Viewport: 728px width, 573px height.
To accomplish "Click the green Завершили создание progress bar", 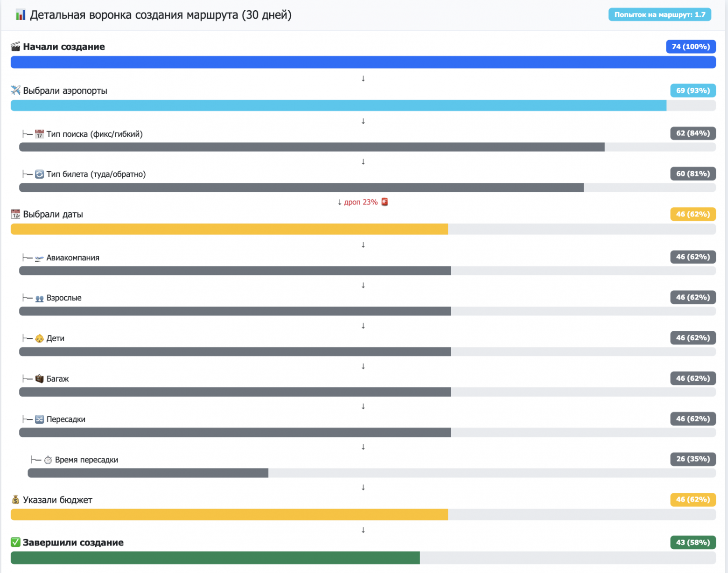I will point(363,558).
